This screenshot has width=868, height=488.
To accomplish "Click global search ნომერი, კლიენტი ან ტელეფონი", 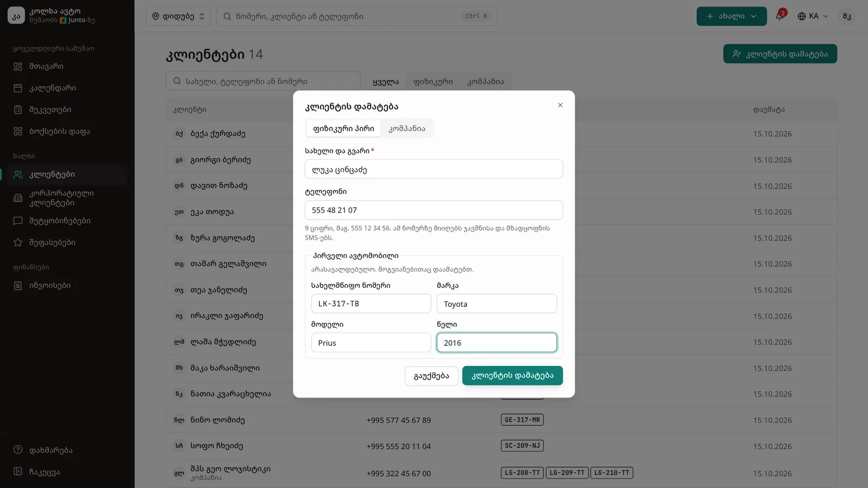I will (357, 16).
